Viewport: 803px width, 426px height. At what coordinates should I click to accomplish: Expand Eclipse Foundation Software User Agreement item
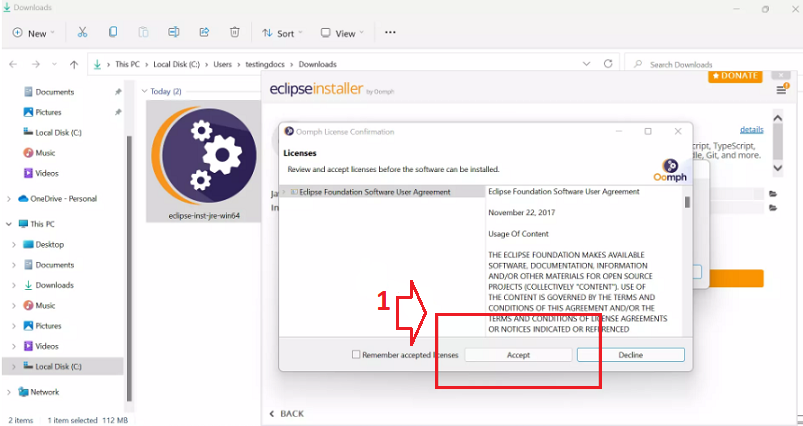click(x=284, y=191)
